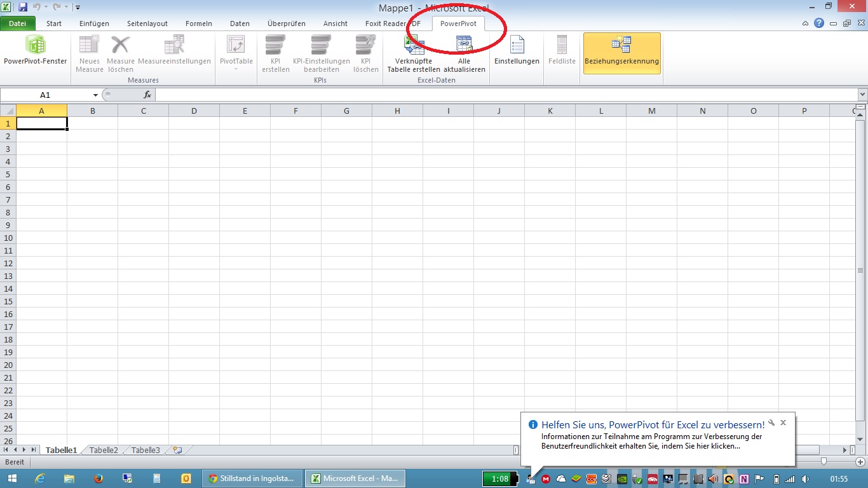868x488 pixels.
Task: Click the zoom in plus button
Action: (x=862, y=461)
